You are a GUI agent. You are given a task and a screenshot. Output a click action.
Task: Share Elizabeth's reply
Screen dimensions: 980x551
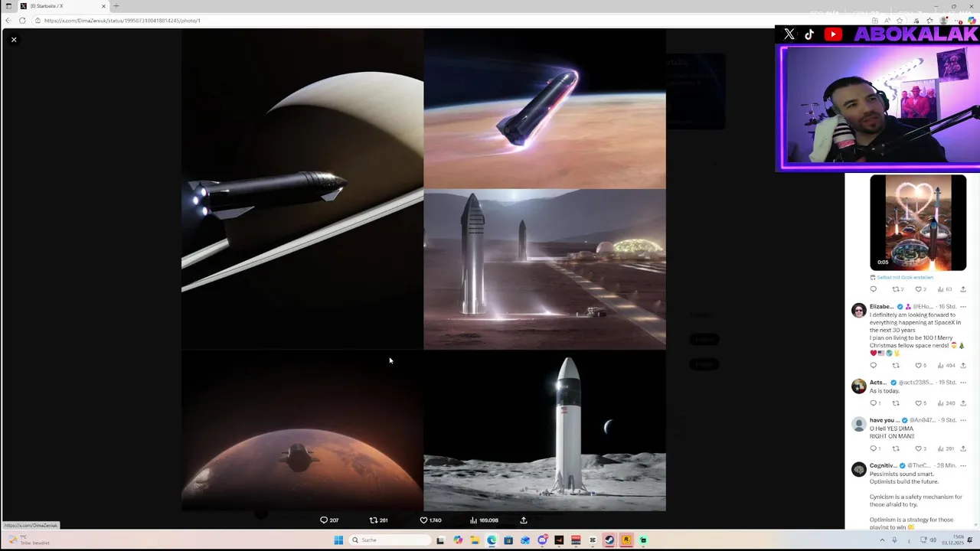(x=963, y=365)
